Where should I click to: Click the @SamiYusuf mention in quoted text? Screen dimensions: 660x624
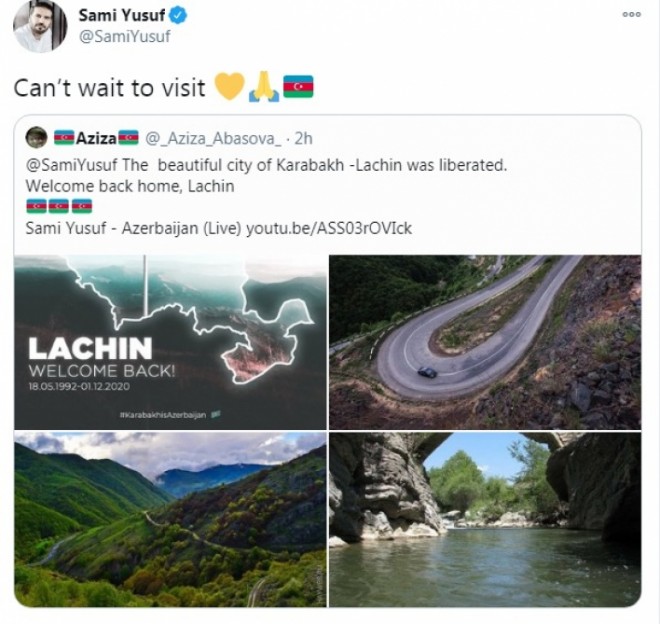click(x=71, y=166)
